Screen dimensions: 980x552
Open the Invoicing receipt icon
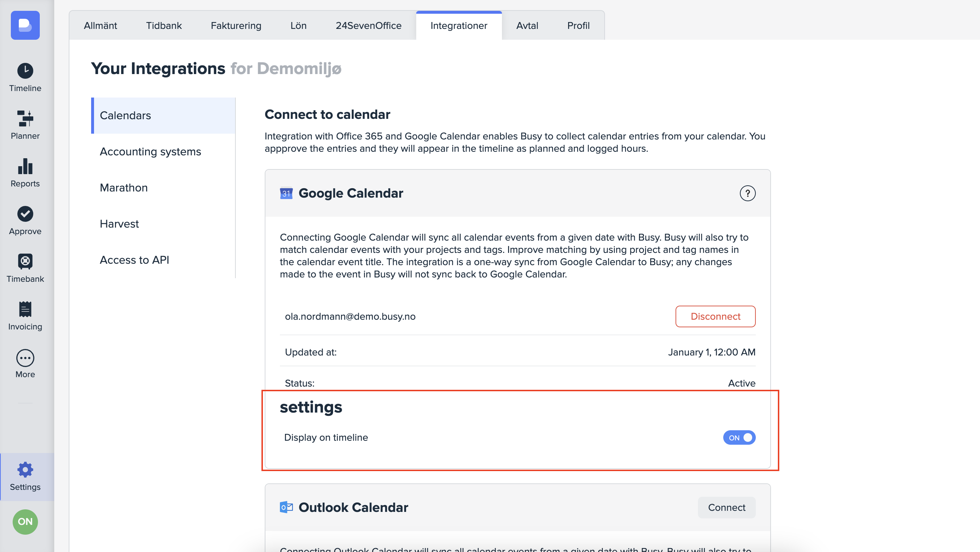25,310
